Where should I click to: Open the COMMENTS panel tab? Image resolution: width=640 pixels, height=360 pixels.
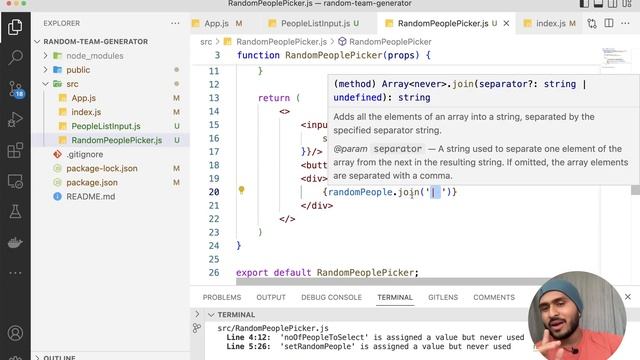pyautogui.click(x=494, y=297)
